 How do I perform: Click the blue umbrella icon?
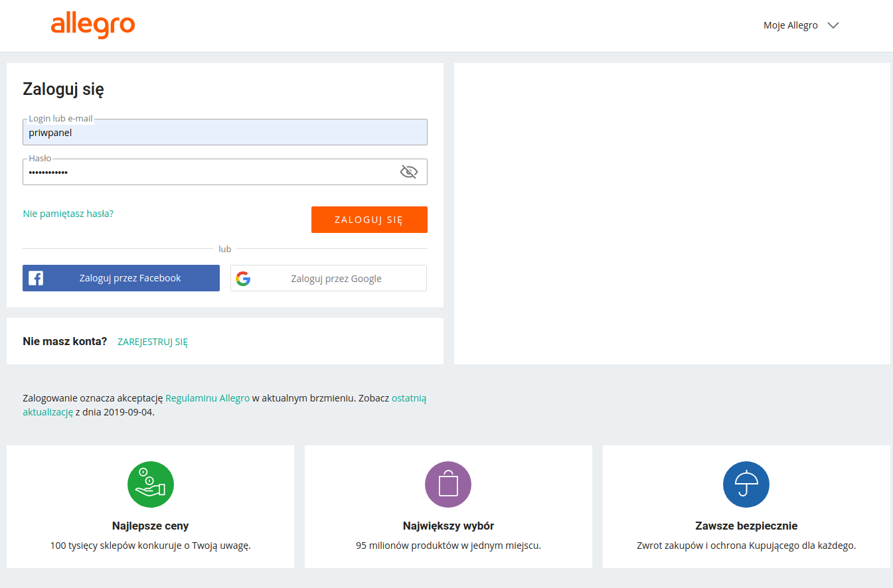(746, 484)
